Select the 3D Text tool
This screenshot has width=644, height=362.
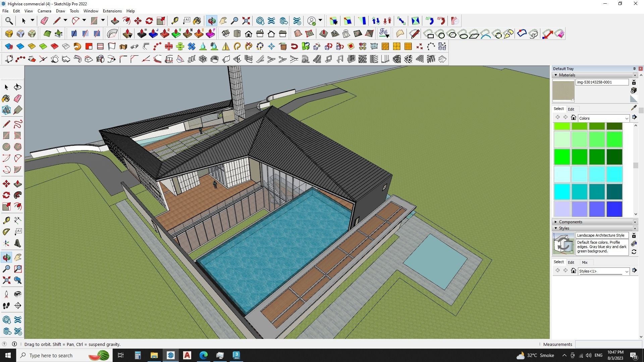[18, 243]
